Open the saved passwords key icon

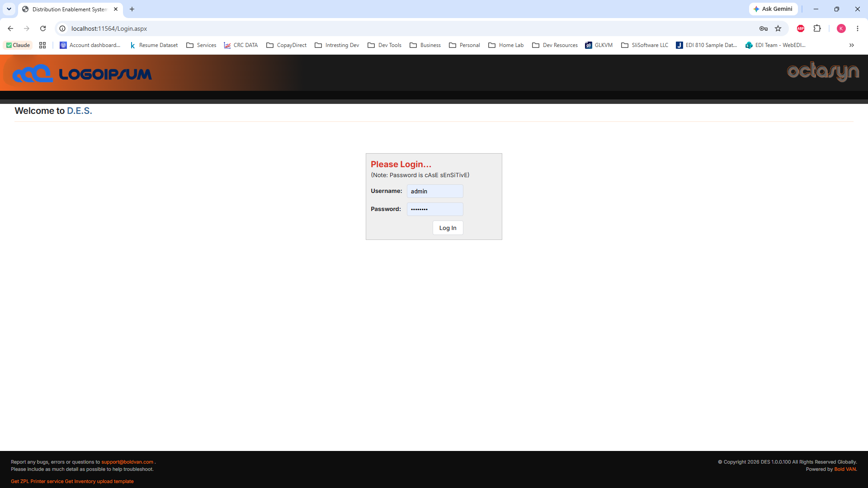pyautogui.click(x=764, y=28)
